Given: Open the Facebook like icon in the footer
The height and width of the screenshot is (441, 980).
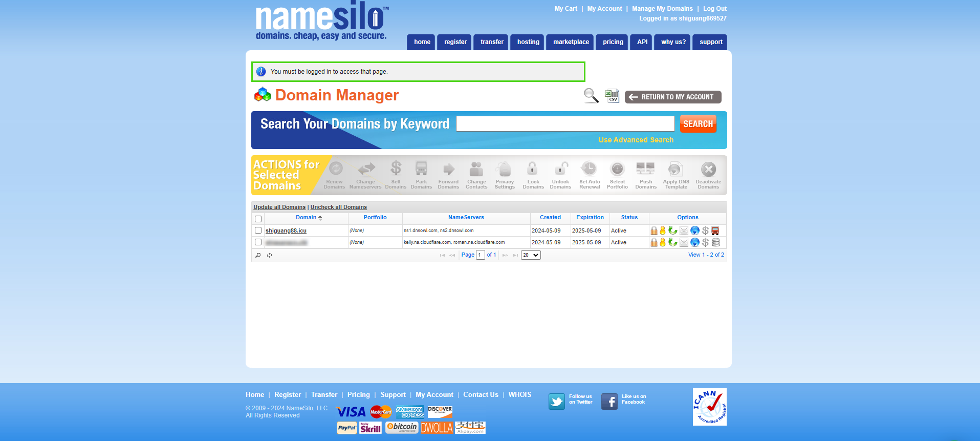Looking at the screenshot, I should (x=609, y=401).
